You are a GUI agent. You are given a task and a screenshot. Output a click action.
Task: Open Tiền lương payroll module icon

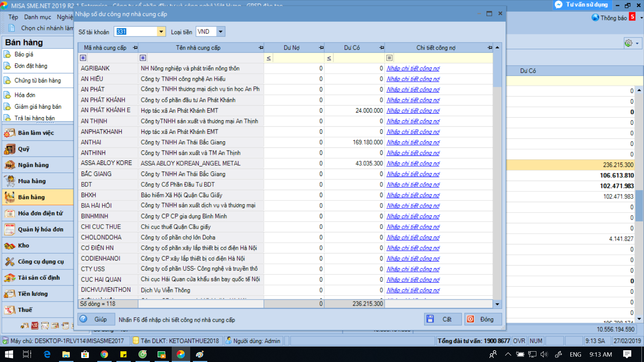click(x=10, y=294)
